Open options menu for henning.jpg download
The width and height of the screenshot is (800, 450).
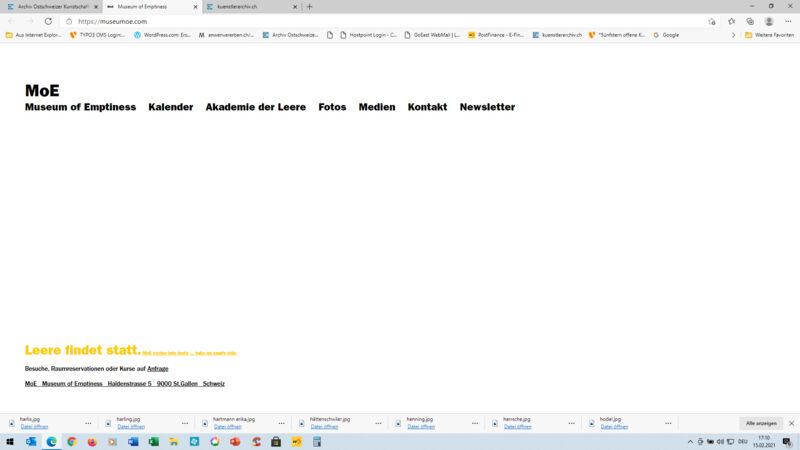pos(475,423)
